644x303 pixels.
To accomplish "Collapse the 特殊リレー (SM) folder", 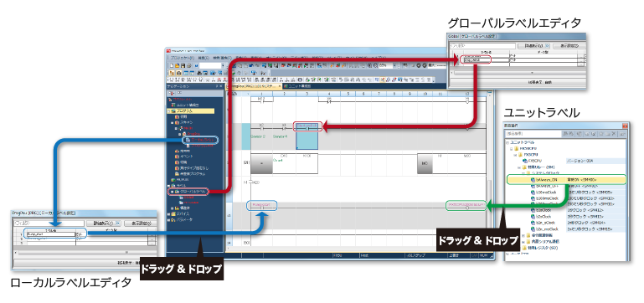I will pos(519,167).
